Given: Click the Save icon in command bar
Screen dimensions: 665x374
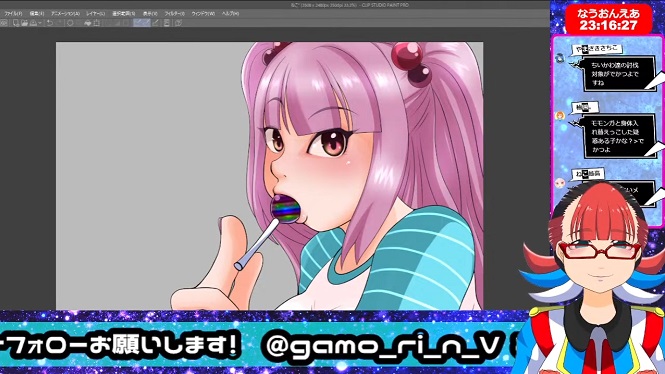Looking at the screenshot, I should [x=33, y=23].
